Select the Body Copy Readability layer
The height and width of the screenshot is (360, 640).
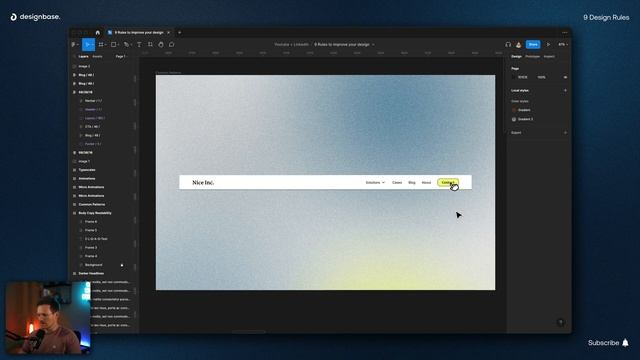coord(95,213)
